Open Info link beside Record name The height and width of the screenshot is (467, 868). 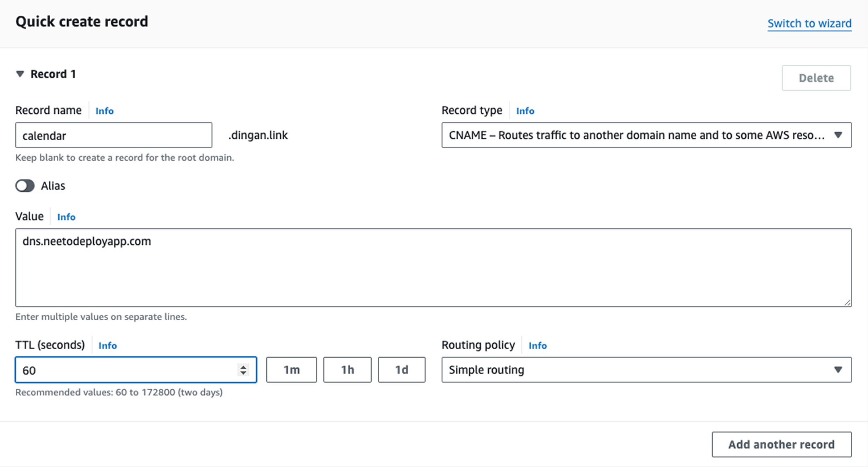click(105, 111)
